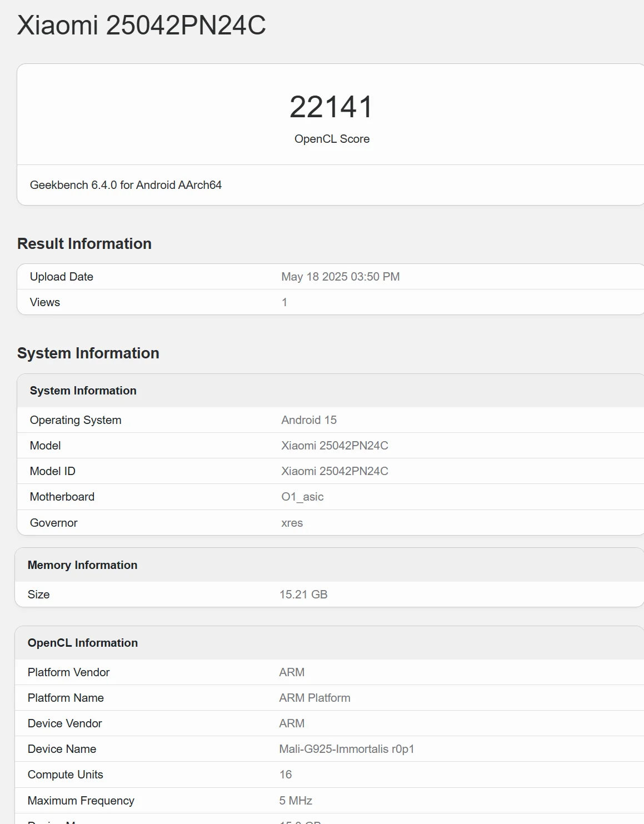This screenshot has width=644, height=824.
Task: Click the Model row value Xiaomi 25042PN24C
Action: coord(335,446)
